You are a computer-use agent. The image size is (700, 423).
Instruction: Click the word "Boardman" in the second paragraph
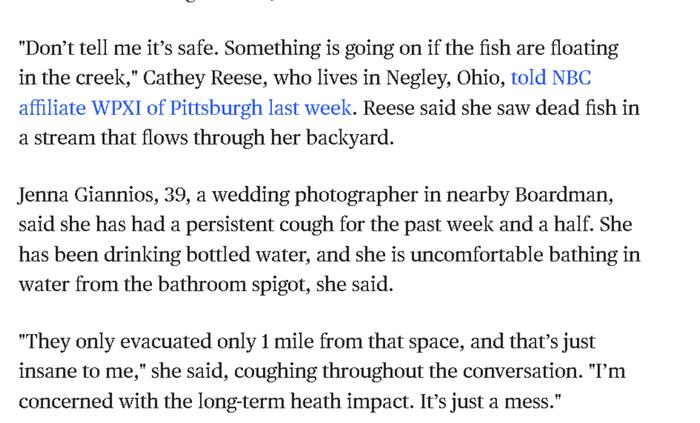coord(564,195)
